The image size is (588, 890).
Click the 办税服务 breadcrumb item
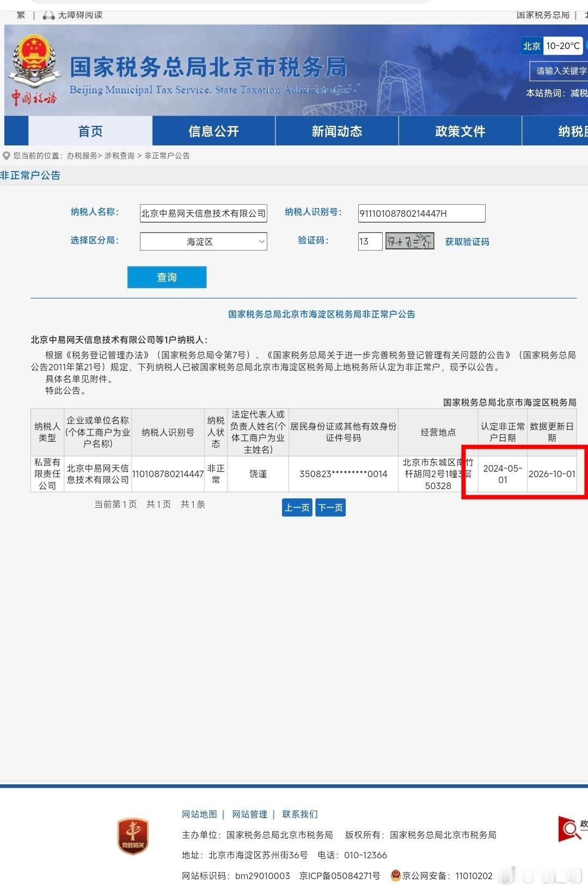click(x=82, y=156)
